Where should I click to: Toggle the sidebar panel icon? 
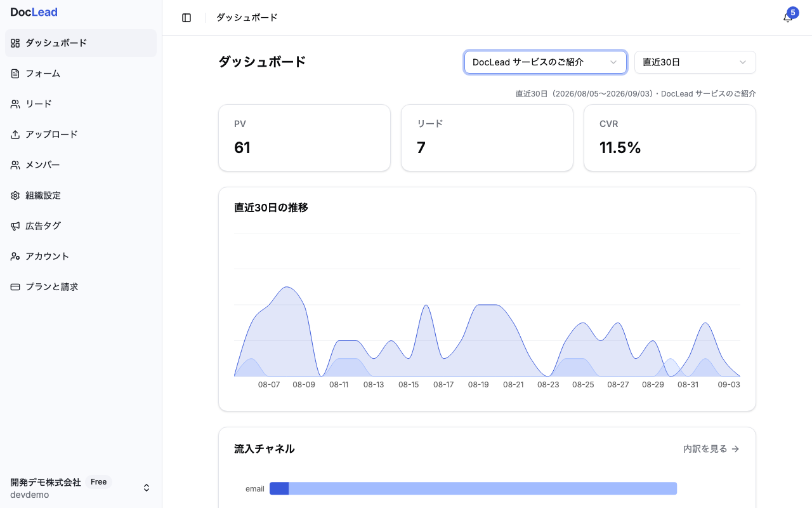click(x=187, y=18)
